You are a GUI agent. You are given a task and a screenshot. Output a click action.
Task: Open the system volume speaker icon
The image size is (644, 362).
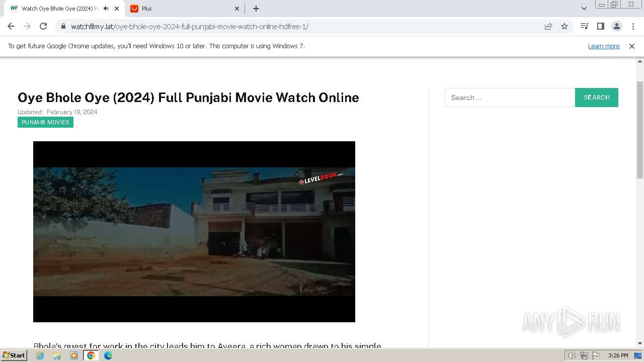572,355
